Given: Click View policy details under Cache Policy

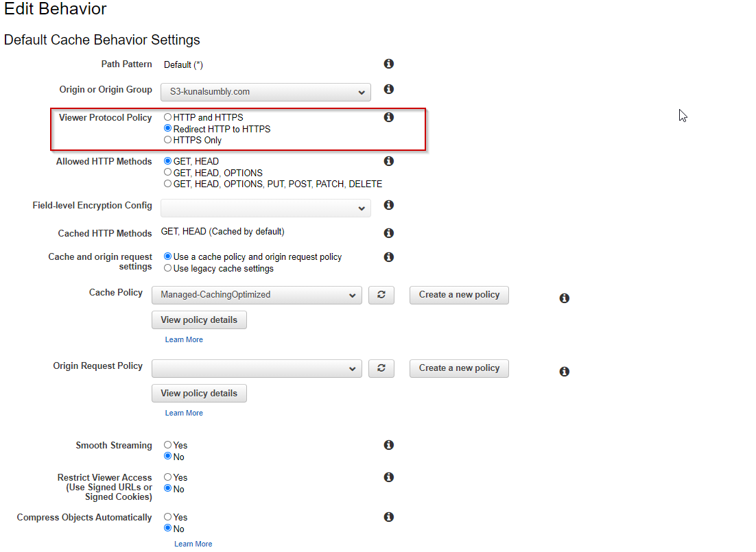Looking at the screenshot, I should point(199,320).
